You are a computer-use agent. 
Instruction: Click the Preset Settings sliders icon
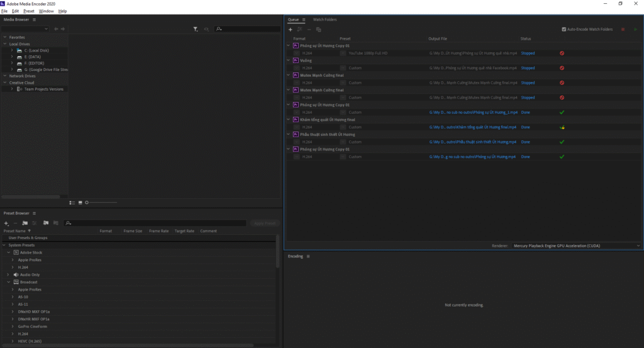click(35, 223)
